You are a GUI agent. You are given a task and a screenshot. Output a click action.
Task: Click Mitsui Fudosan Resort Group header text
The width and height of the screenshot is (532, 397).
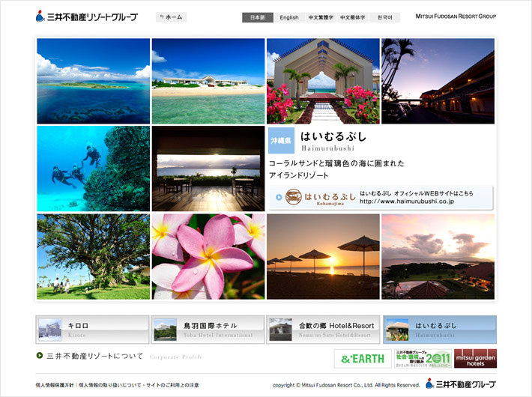click(456, 16)
